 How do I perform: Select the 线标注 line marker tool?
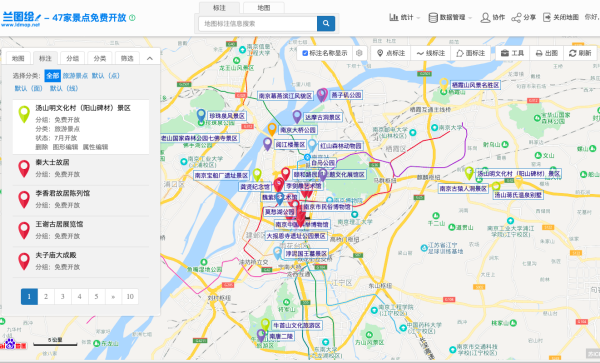tap(431, 53)
